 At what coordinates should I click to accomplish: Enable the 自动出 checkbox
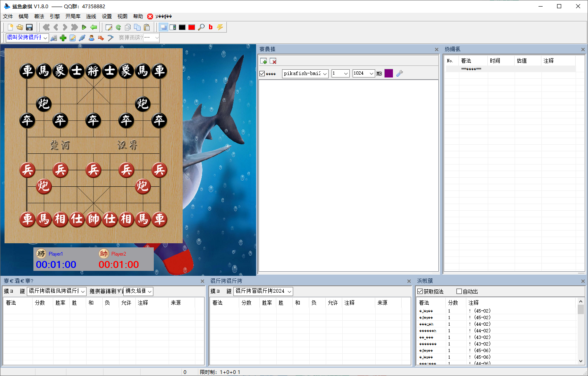459,291
